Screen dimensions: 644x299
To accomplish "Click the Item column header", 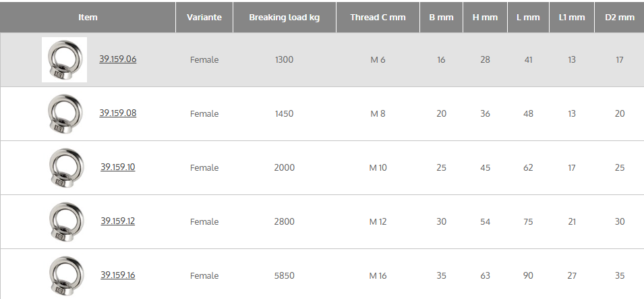I will pos(88,17).
